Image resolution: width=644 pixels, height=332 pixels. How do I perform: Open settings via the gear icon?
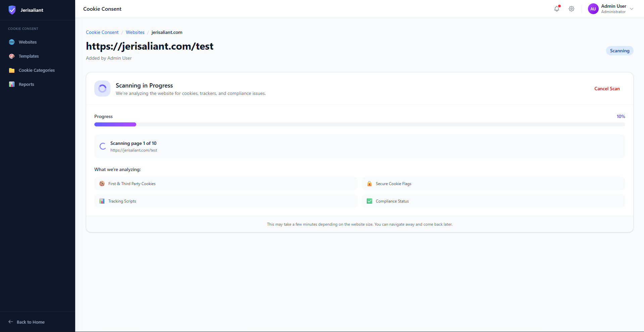pos(572,9)
